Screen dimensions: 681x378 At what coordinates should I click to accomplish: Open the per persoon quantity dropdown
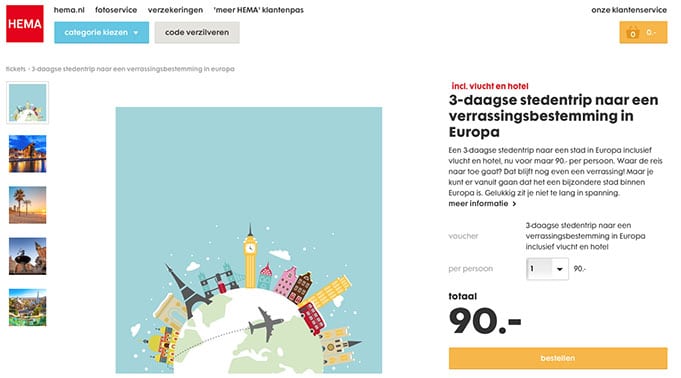pos(547,269)
